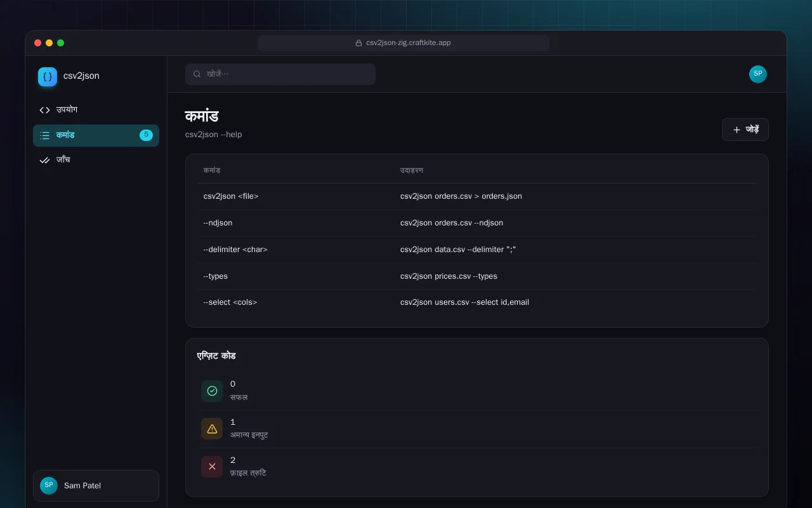This screenshot has height=508, width=812.
Task: Click the yellow warning triangle icon for code 1
Action: click(212, 429)
